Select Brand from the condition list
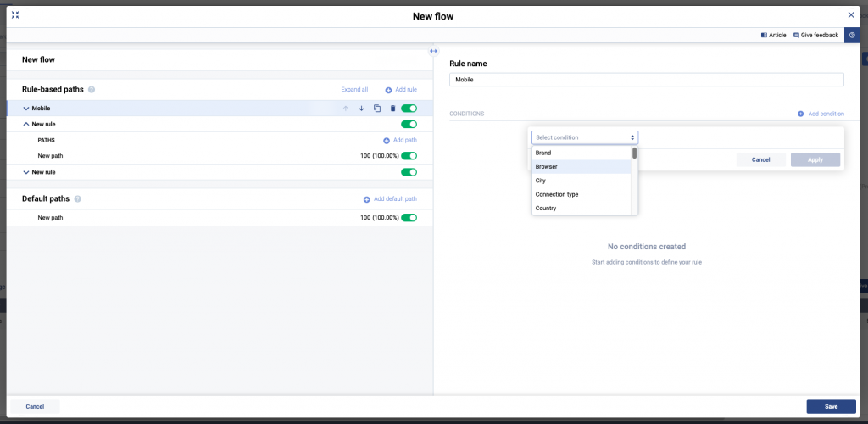868x424 pixels. click(581, 153)
